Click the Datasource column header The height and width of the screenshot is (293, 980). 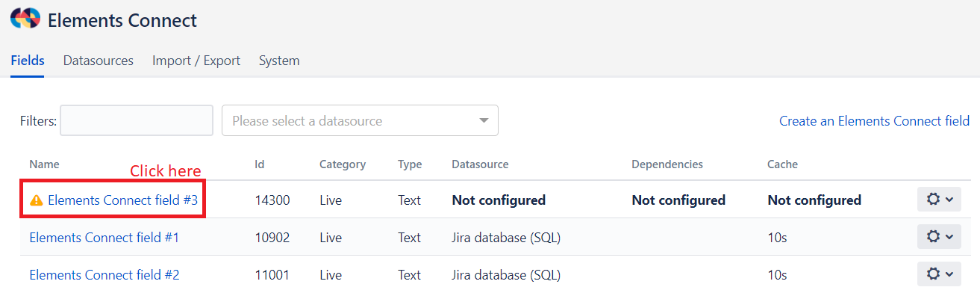480,164
